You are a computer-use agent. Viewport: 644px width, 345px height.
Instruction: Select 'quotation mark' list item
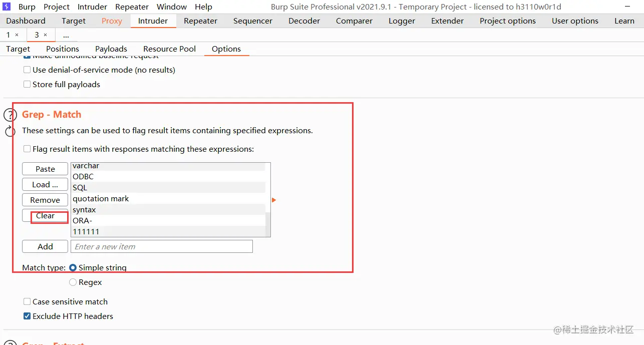point(168,199)
